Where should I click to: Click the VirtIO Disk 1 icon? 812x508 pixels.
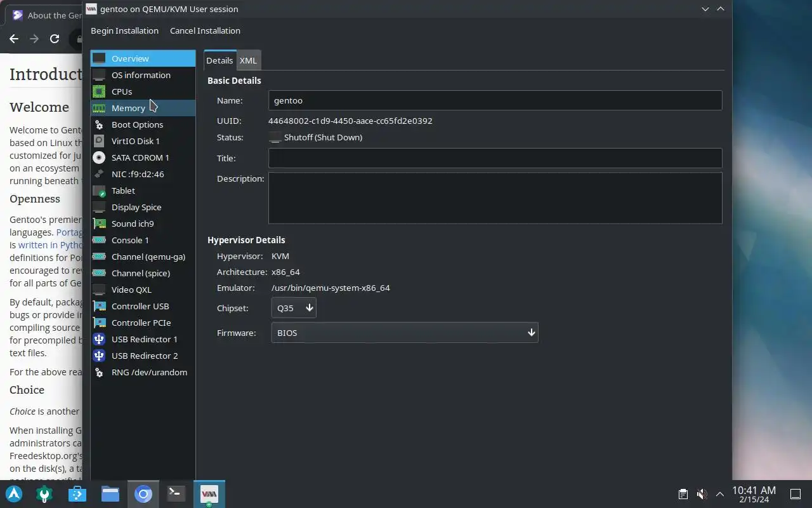pyautogui.click(x=99, y=141)
